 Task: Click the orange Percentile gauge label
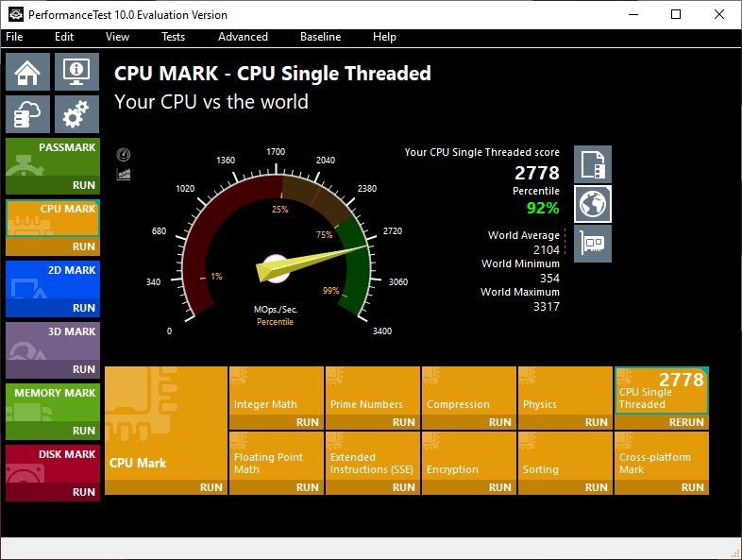pyautogui.click(x=275, y=322)
